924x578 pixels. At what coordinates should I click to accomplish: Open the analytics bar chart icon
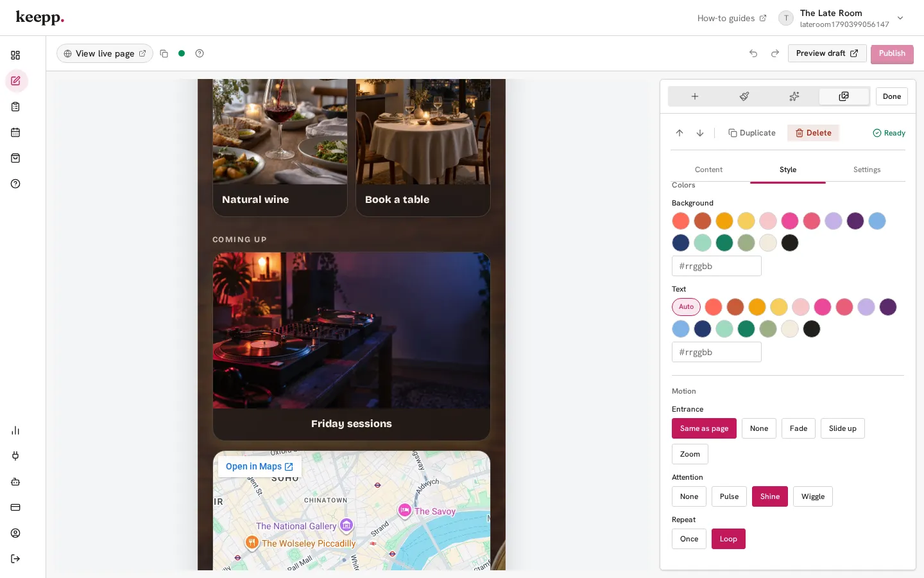tap(15, 430)
